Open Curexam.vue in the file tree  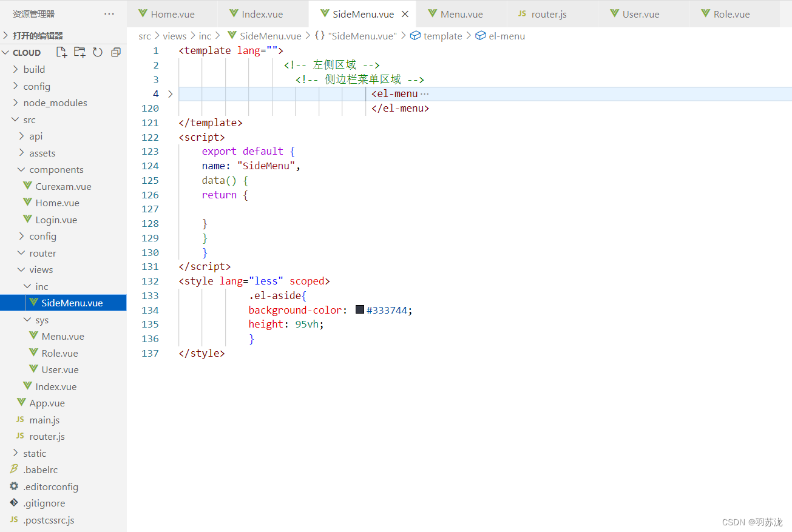(x=63, y=186)
